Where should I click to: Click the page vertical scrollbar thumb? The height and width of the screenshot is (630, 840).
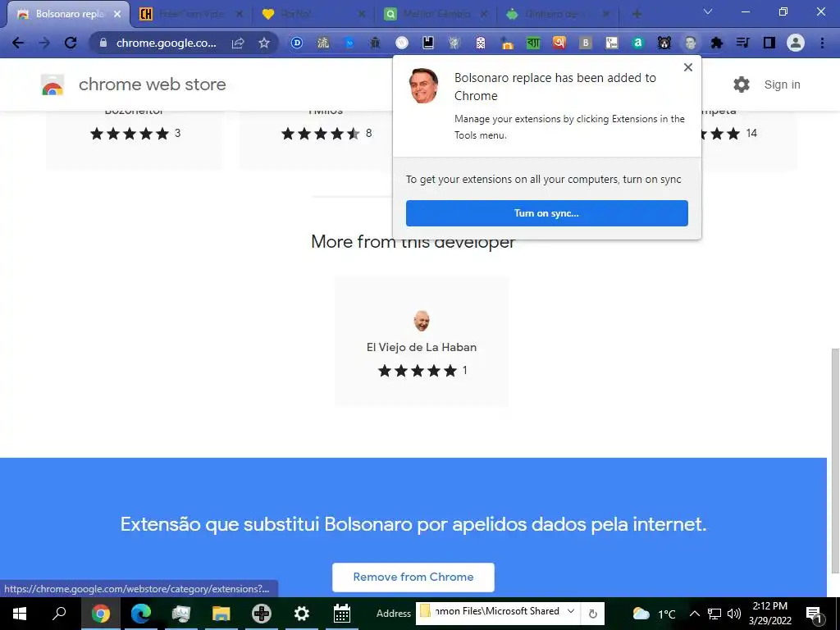(x=834, y=461)
